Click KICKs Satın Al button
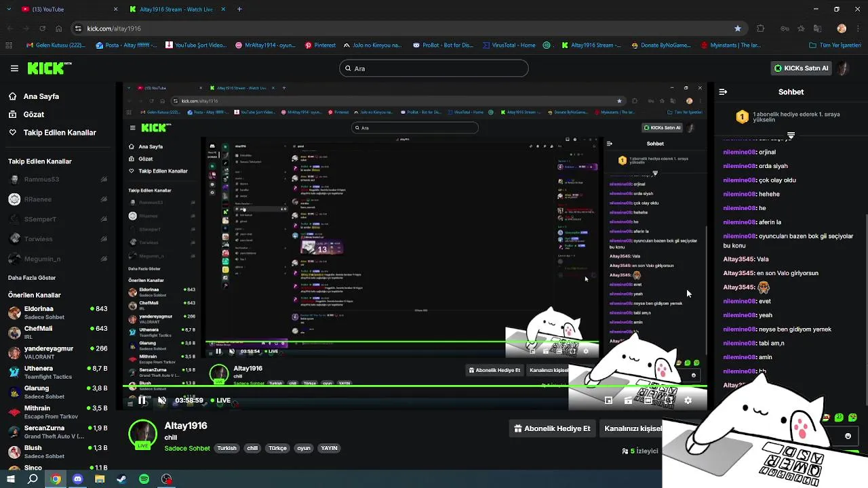The width and height of the screenshot is (868, 488). point(802,68)
